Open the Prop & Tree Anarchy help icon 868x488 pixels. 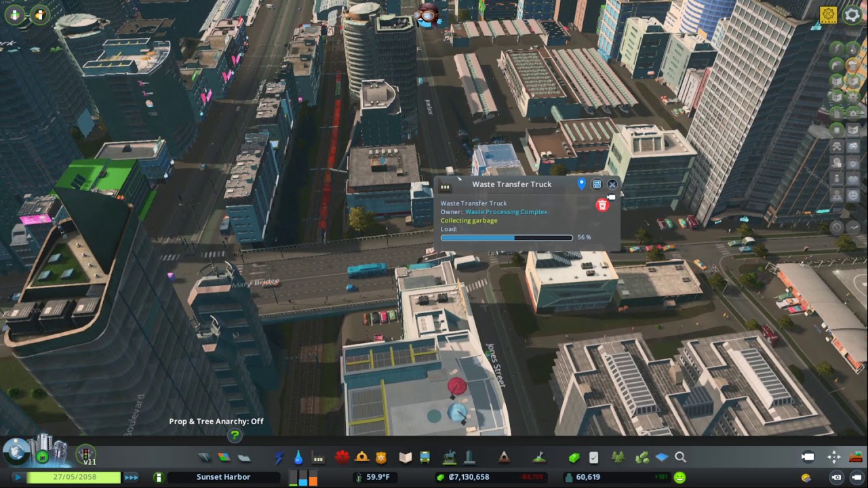(x=235, y=436)
